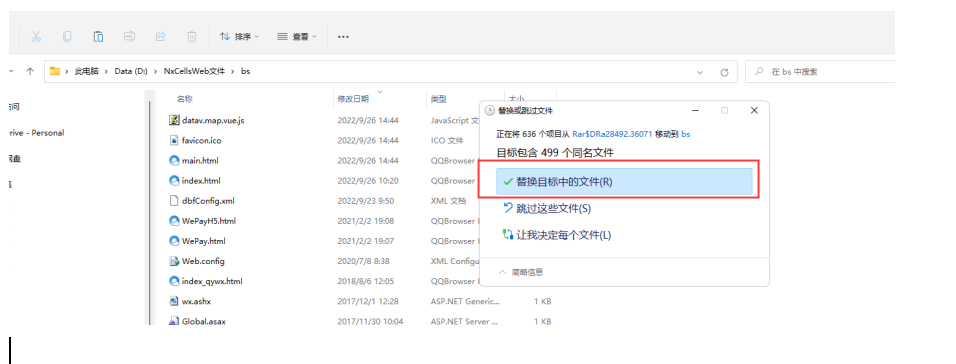Click the Delete trash icon

click(191, 37)
